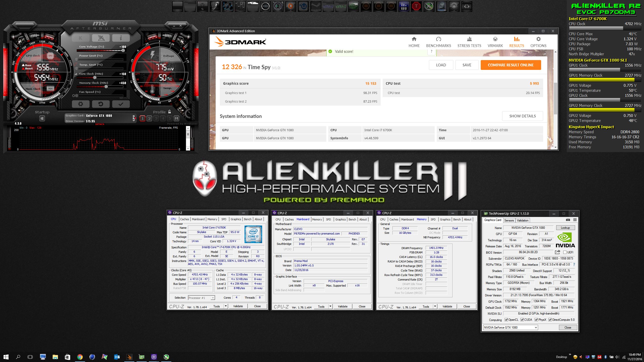Open GPU-Z hamburger menu icon

[575, 220]
